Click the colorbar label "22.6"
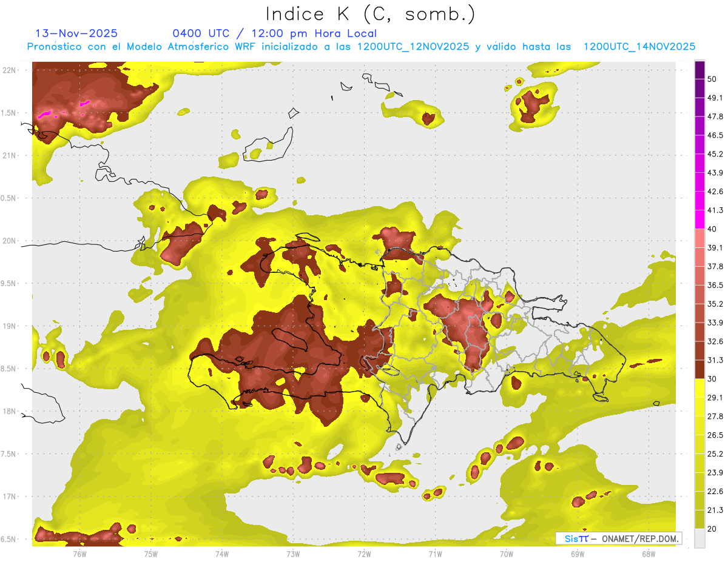 [715, 491]
